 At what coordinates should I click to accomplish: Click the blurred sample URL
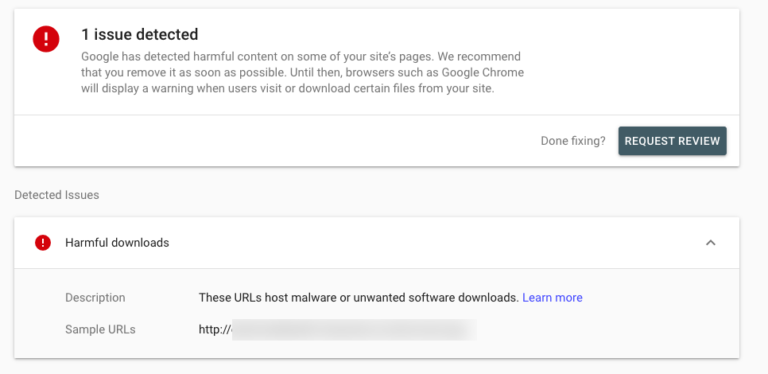(354, 329)
